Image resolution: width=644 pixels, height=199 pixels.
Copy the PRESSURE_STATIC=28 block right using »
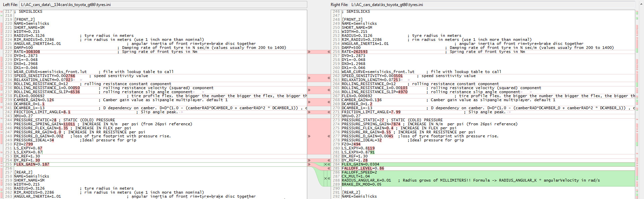click(x=309, y=136)
